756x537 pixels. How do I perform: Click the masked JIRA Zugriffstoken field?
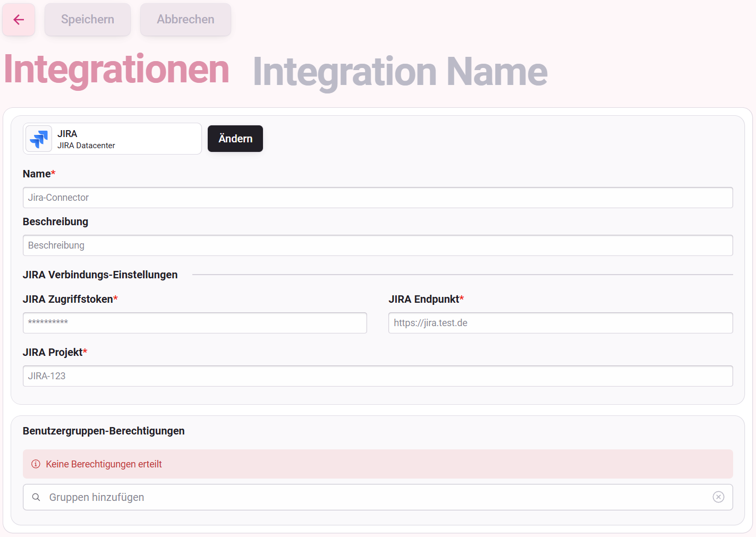(194, 322)
